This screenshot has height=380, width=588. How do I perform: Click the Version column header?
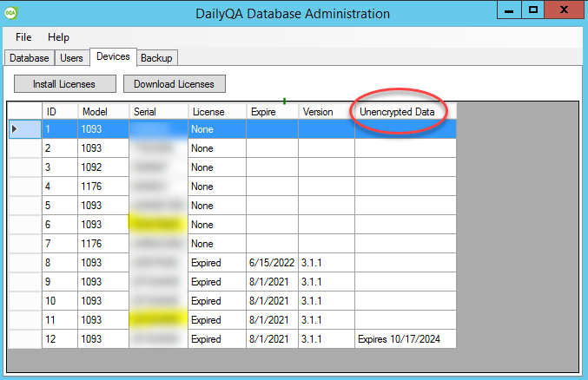pyautogui.click(x=326, y=112)
